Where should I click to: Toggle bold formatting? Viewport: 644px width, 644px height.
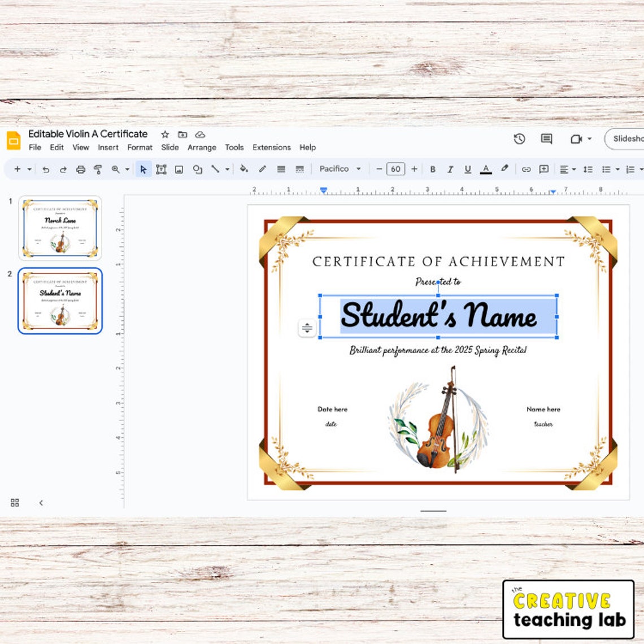(432, 169)
